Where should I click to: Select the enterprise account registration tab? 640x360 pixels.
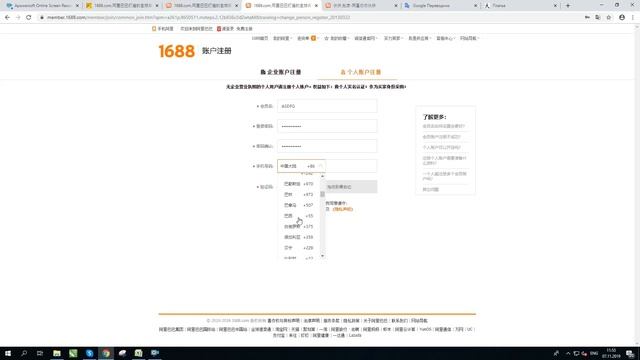[281, 72]
